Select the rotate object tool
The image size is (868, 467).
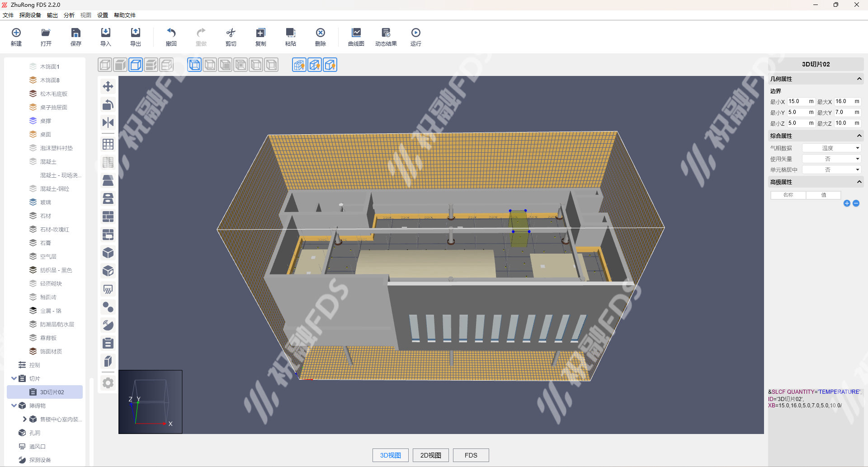click(x=108, y=104)
